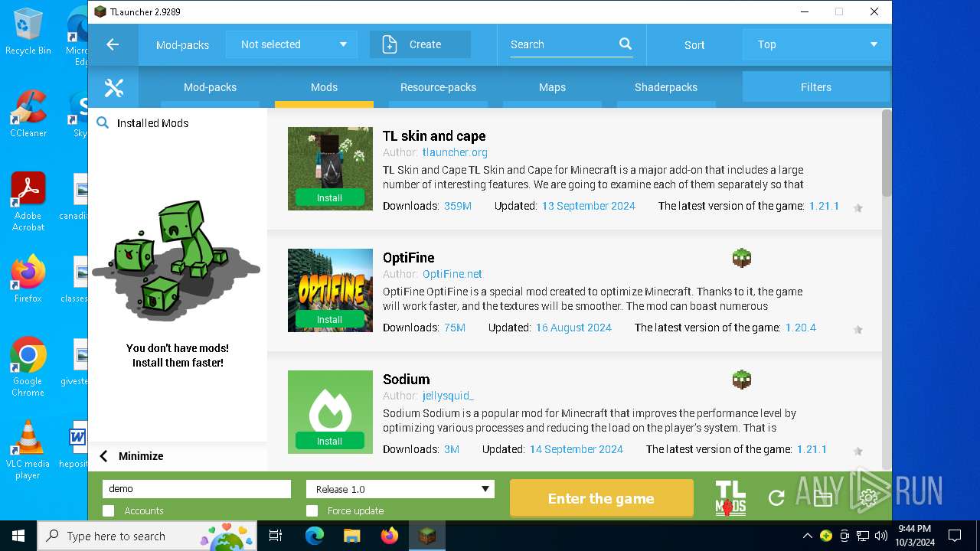This screenshot has height=551, width=980.
Task: Open author link OptiFine.net
Action: [452, 274]
